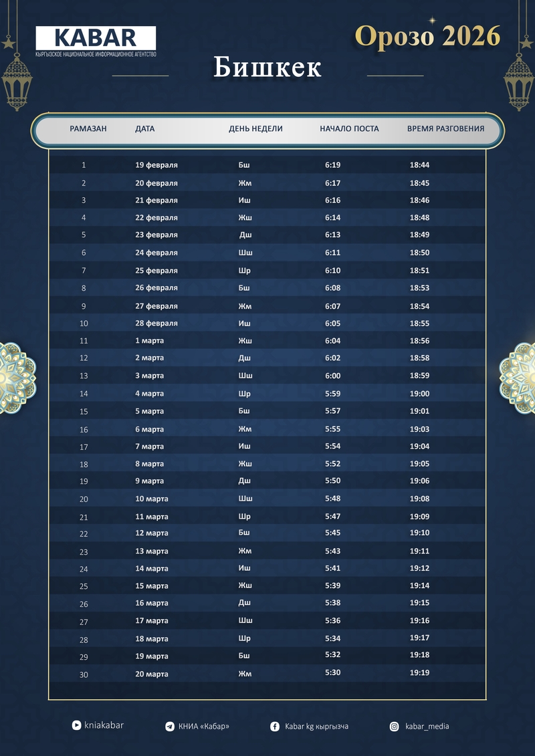Click the Орозо 2026 gold title

point(427,36)
